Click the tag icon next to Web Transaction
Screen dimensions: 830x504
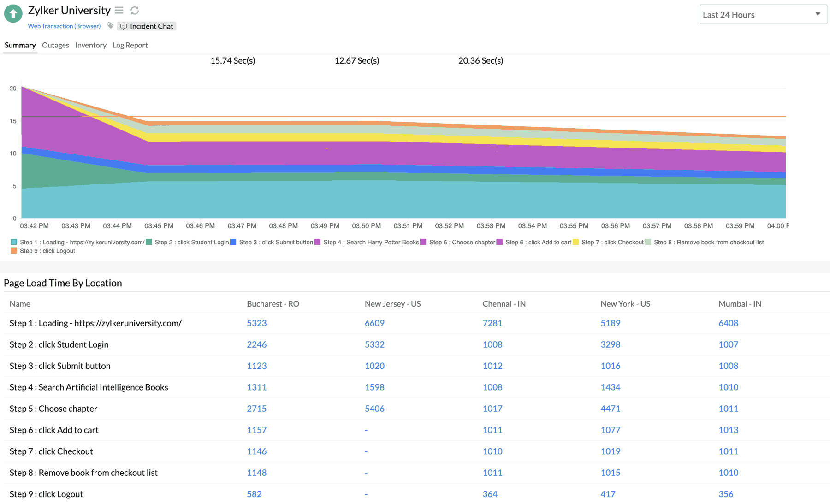(x=110, y=26)
